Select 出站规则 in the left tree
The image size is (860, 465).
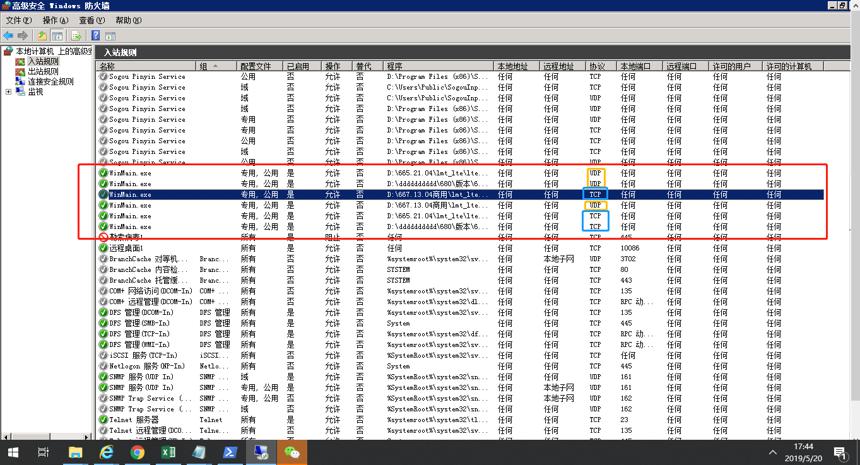[x=43, y=71]
